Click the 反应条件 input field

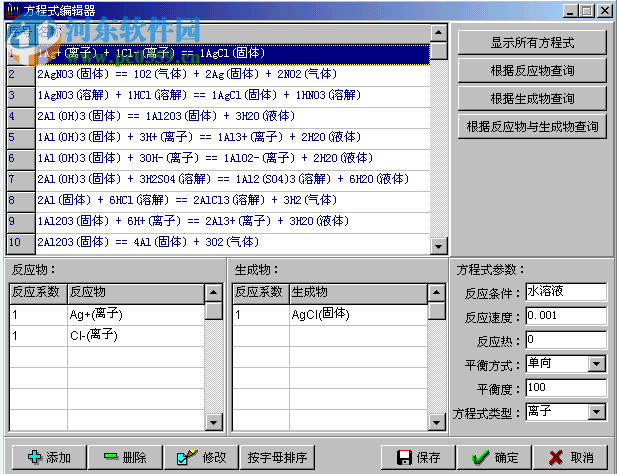[x=566, y=292]
